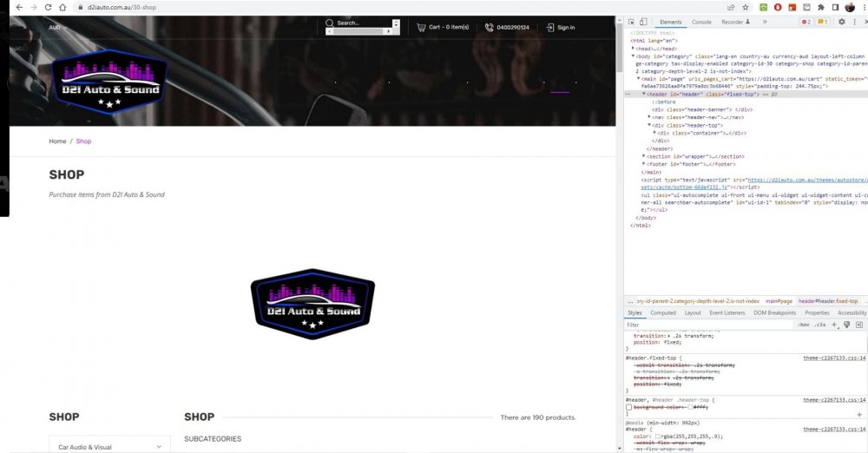Open the DevTools customize three-dot menu
868x453 pixels.
[x=855, y=23]
